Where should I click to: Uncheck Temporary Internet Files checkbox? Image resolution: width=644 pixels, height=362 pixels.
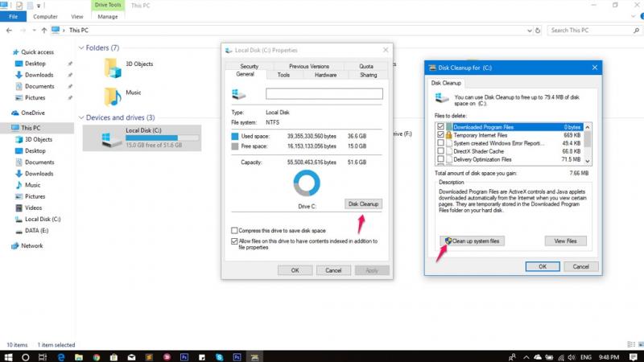click(440, 135)
